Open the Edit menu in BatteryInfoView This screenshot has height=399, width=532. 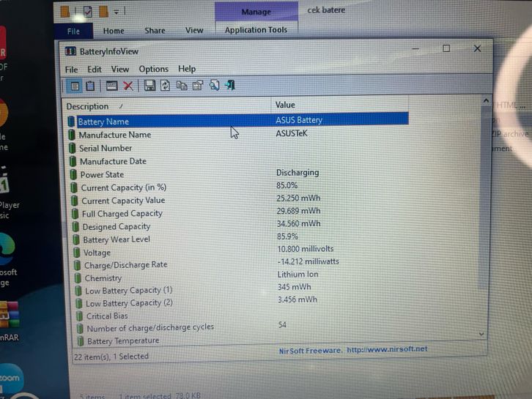[x=95, y=69]
